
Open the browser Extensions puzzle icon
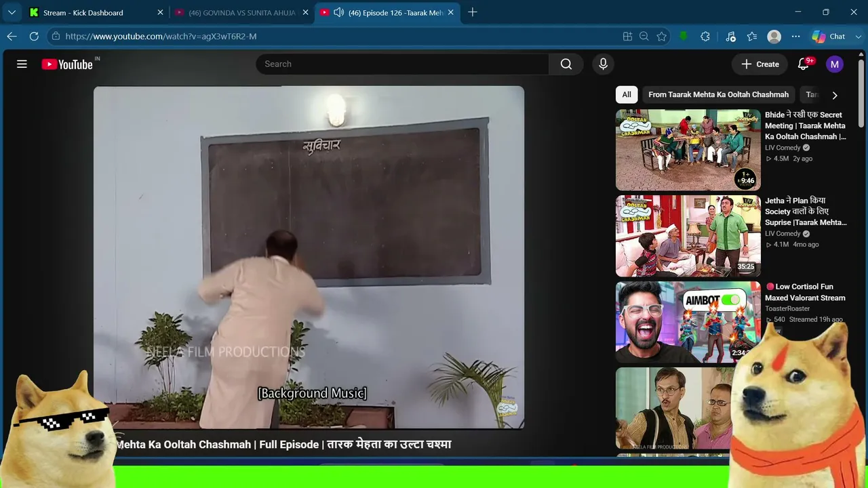(x=705, y=37)
